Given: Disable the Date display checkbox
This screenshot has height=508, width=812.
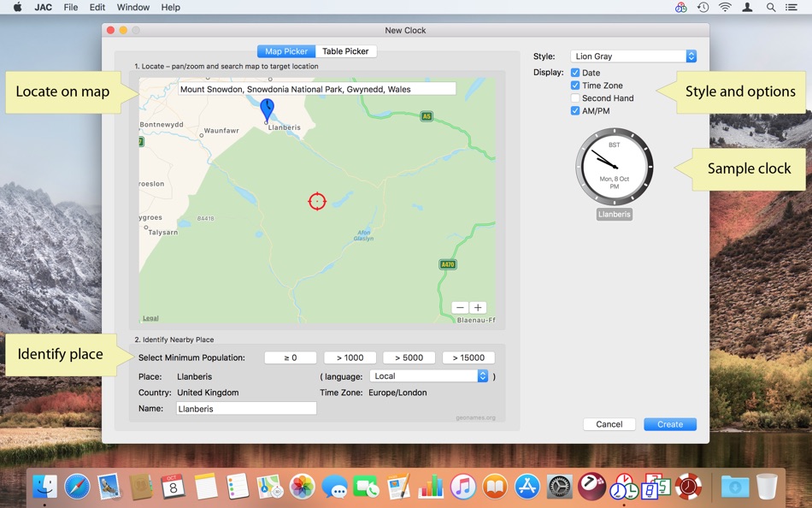Looking at the screenshot, I should pyautogui.click(x=575, y=72).
